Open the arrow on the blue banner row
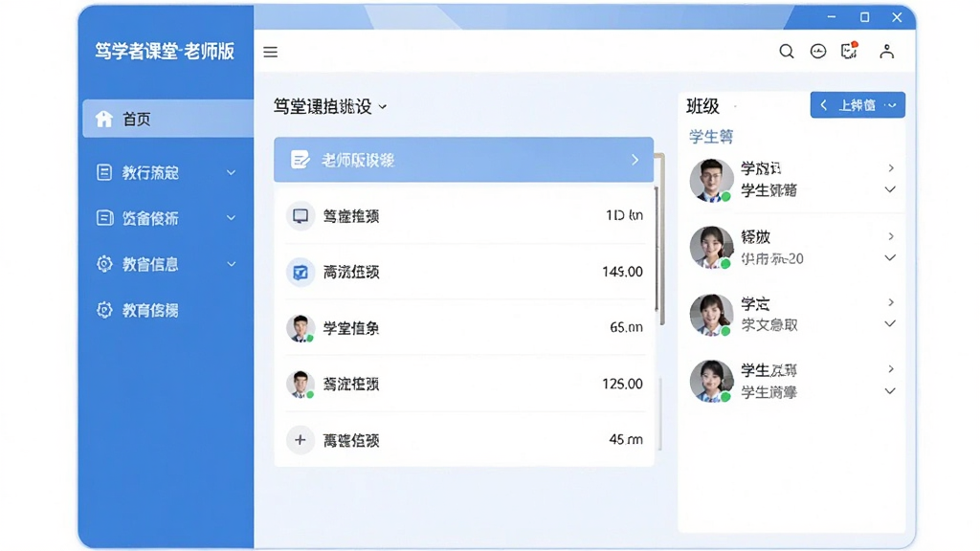This screenshot has height=551, width=980. [635, 160]
